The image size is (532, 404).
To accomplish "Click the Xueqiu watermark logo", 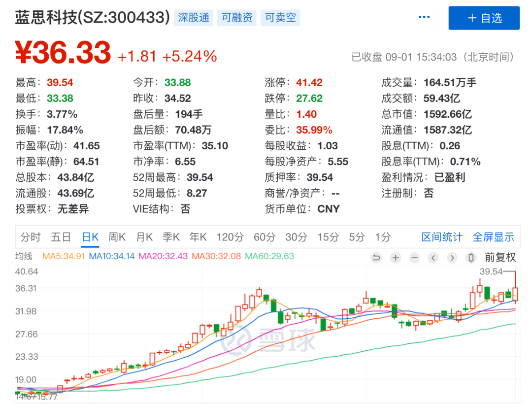I will tap(268, 339).
